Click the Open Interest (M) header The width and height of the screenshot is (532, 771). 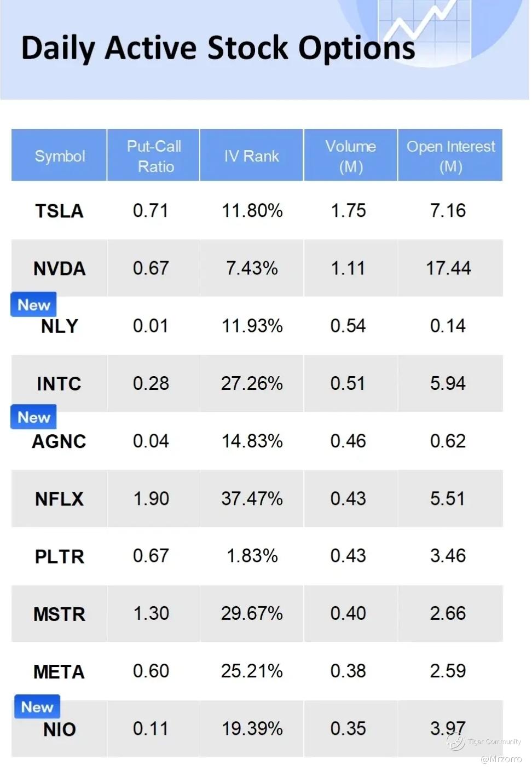coord(450,156)
